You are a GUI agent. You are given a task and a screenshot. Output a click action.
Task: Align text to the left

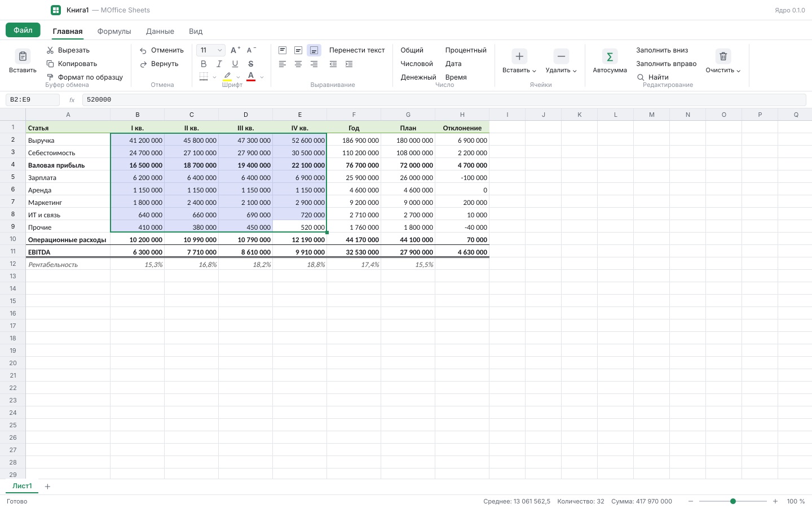[x=283, y=64]
